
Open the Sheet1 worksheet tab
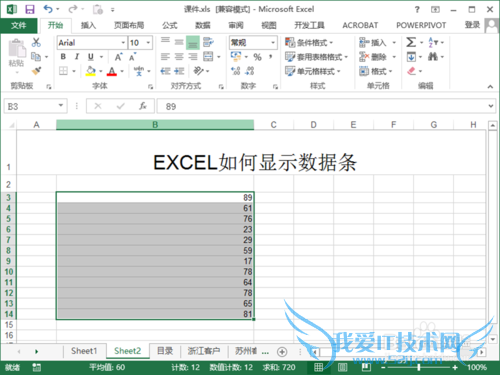(84, 351)
